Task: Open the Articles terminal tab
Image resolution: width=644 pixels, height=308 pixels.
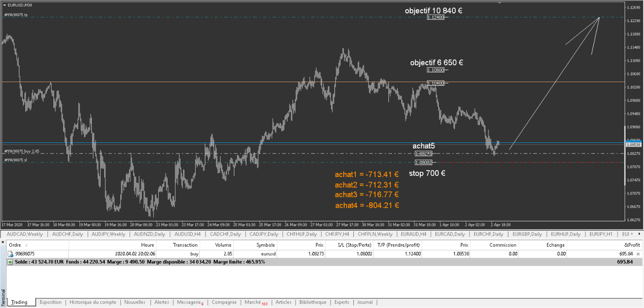Action: pyautogui.click(x=283, y=302)
